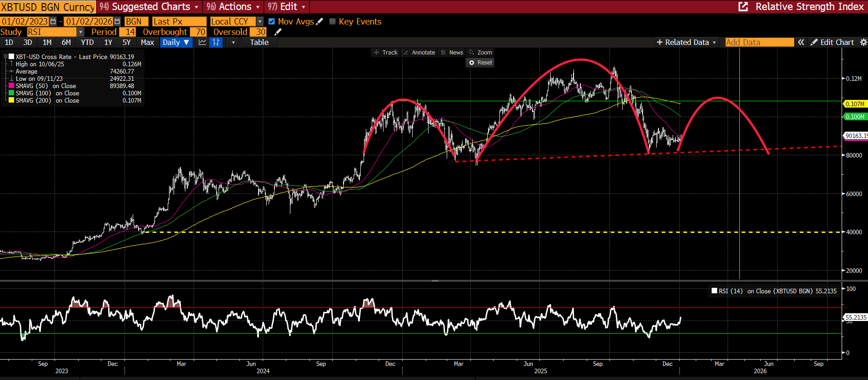The width and height of the screenshot is (868, 380).
Task: Click the yellow SMAVG (200) color swatch
Action: tap(11, 100)
